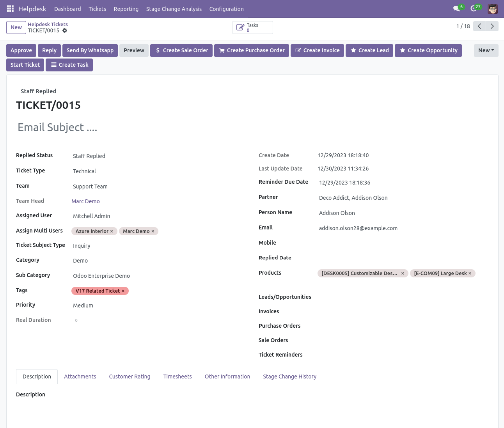Screen dimensions: 504x428
Task: Click the Create Sale Order button
Action: click(181, 50)
